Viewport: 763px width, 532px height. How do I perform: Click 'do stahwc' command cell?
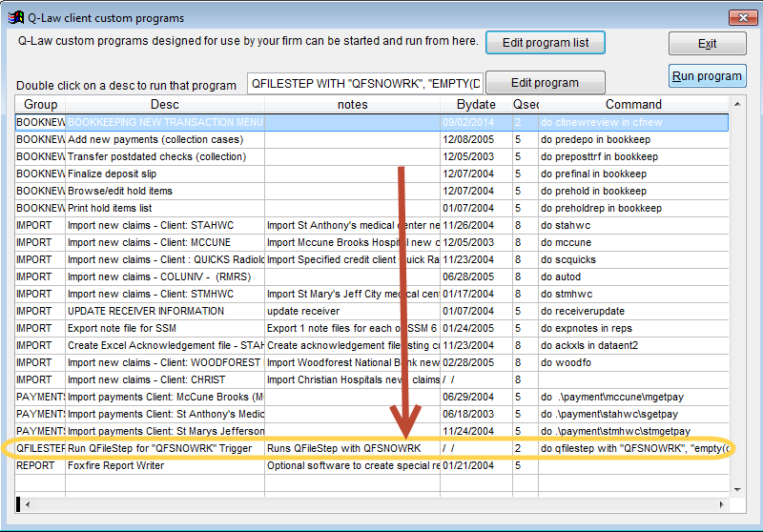pyautogui.click(x=633, y=226)
